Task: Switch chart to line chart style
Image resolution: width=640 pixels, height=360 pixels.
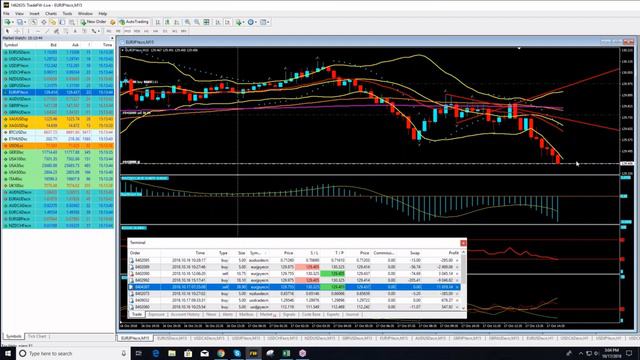Action: tap(176, 22)
